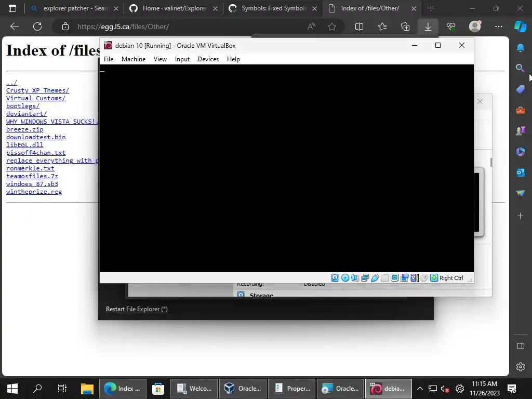The height and width of the screenshot is (399, 532).
Task: Click the USB devices indicator in VirtualBox status bar
Action: [x=375, y=278]
